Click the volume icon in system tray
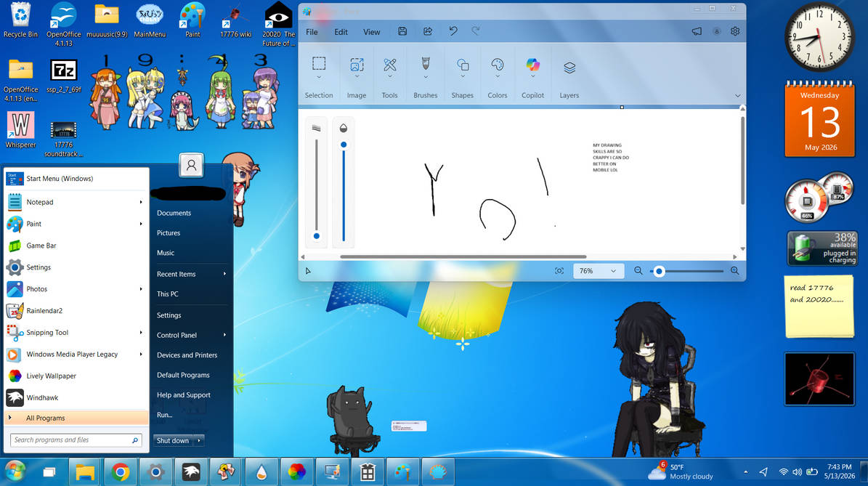868x486 pixels. [x=797, y=472]
